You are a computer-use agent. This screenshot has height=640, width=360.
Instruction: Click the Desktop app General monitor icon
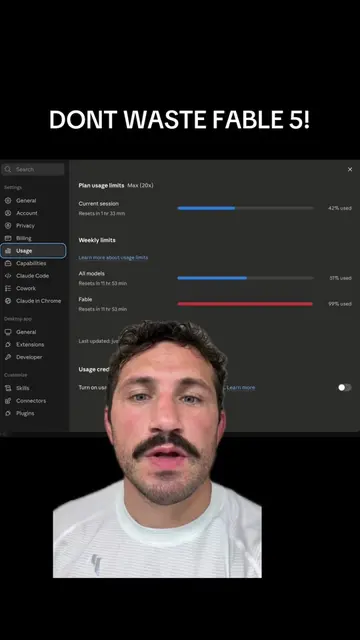[x=8, y=332]
